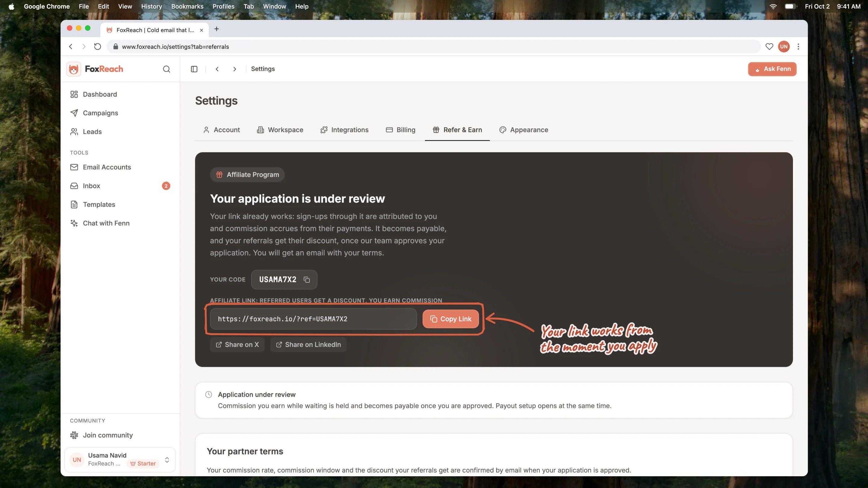
Task: Open the Inbox with 2 unread
Action: (120, 186)
